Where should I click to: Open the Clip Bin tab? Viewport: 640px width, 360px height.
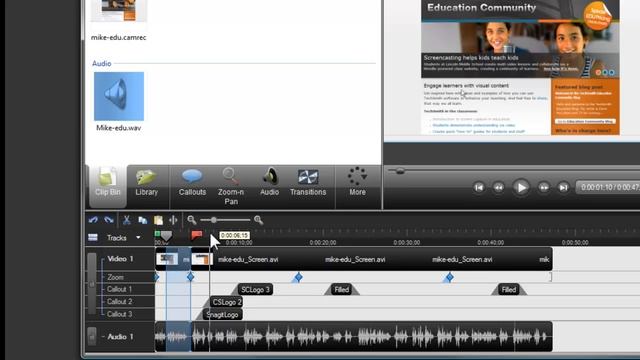108,186
